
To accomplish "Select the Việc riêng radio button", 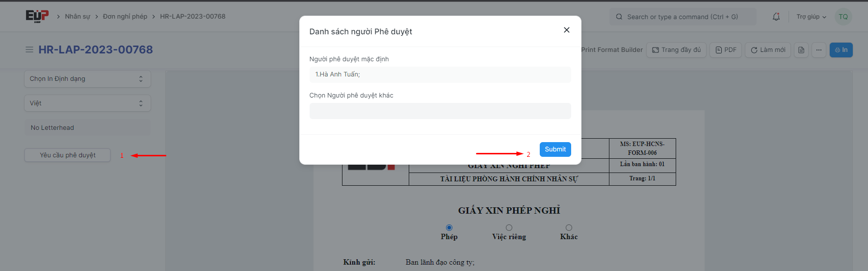I will pos(509,228).
